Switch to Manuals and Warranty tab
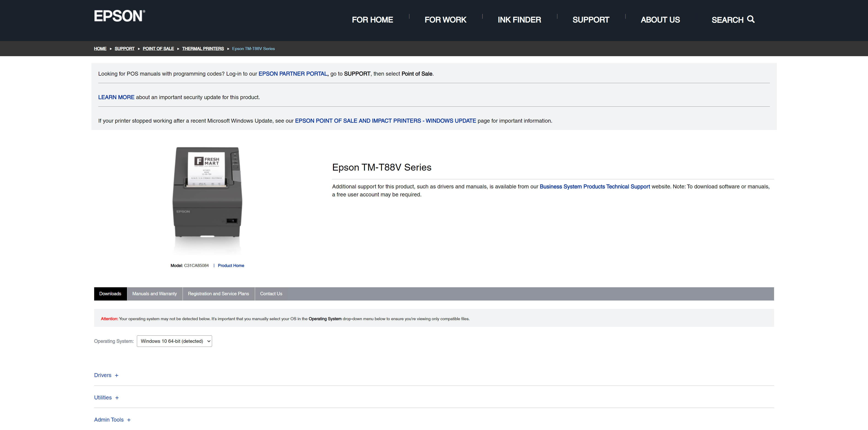 (x=154, y=294)
